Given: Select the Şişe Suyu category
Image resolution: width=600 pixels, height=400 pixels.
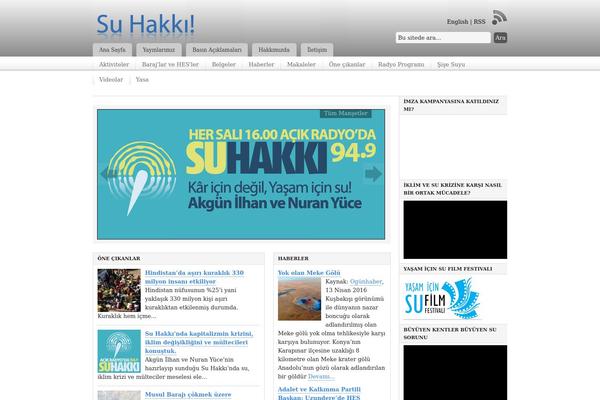Looking at the screenshot, I should (x=451, y=64).
